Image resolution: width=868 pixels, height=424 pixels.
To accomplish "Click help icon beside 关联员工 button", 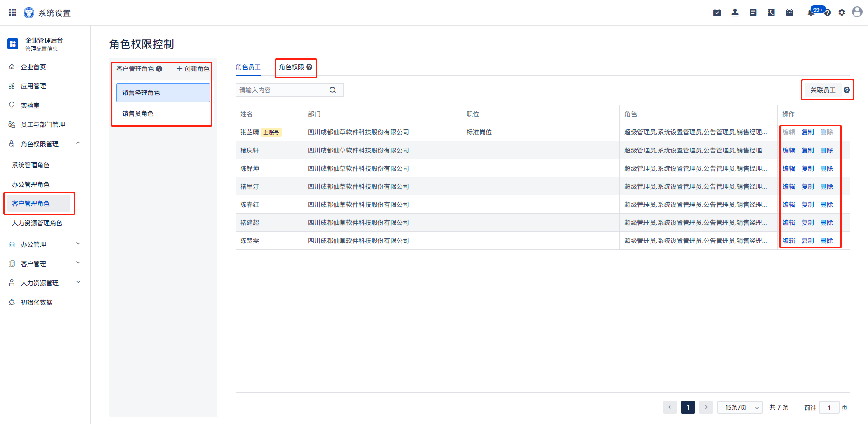I will pos(847,90).
